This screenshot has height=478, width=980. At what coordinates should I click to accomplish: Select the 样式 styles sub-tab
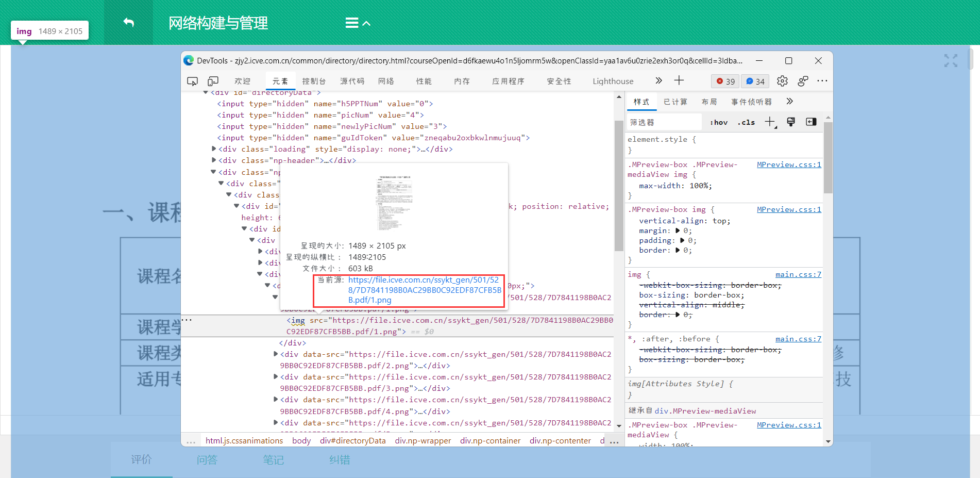pyautogui.click(x=641, y=102)
